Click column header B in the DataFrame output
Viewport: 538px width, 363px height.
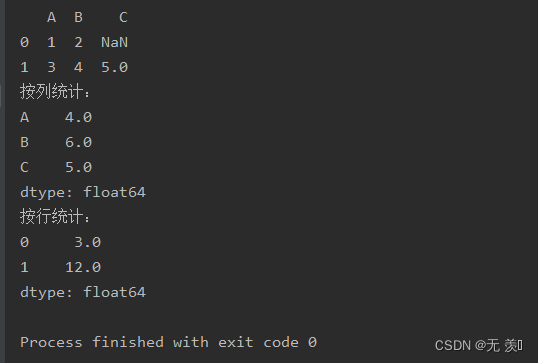pos(79,17)
